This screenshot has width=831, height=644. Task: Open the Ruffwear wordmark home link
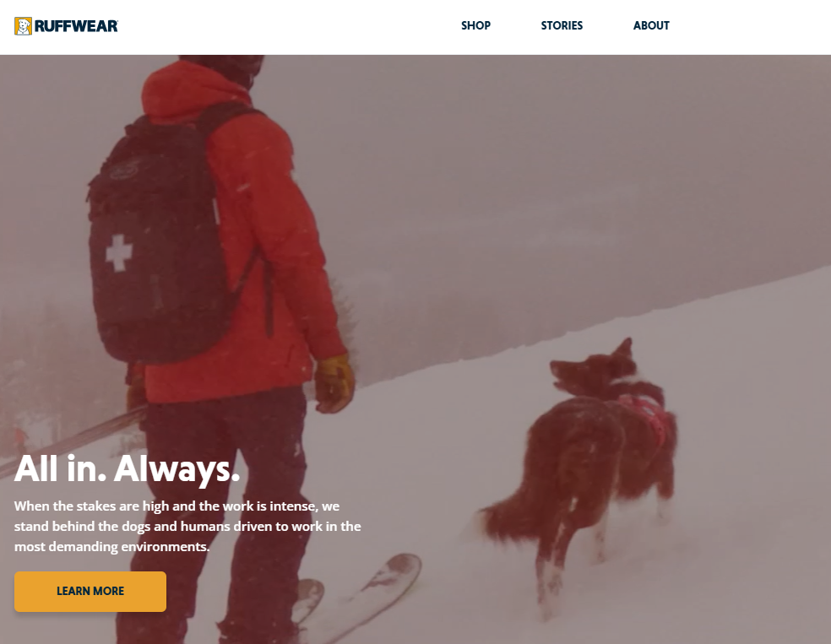click(76, 26)
